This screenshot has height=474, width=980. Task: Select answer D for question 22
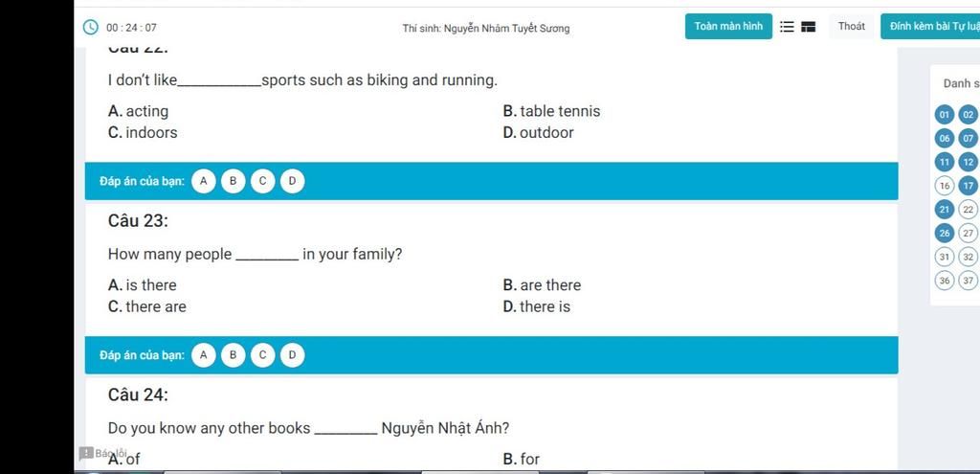click(292, 181)
